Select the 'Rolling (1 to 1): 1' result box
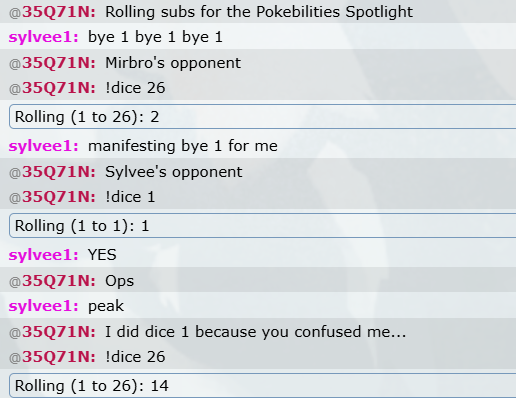516x398 pixels. (263, 226)
